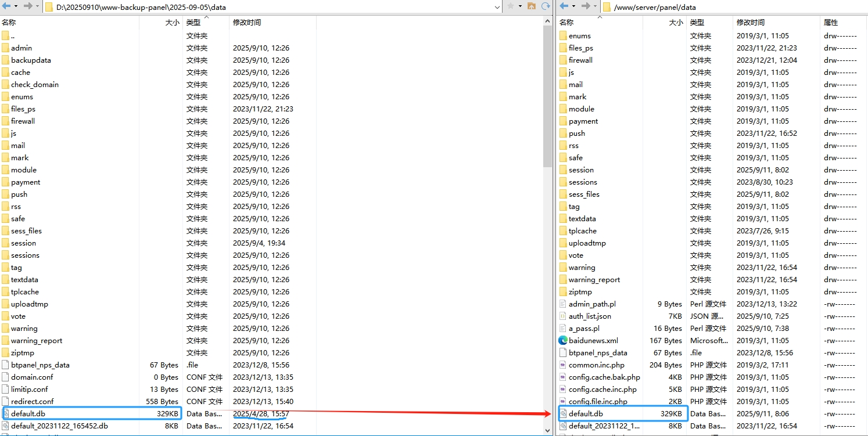Select the cache folder icon in local pane
Viewport: 868px width, 436px height.
click(6, 72)
